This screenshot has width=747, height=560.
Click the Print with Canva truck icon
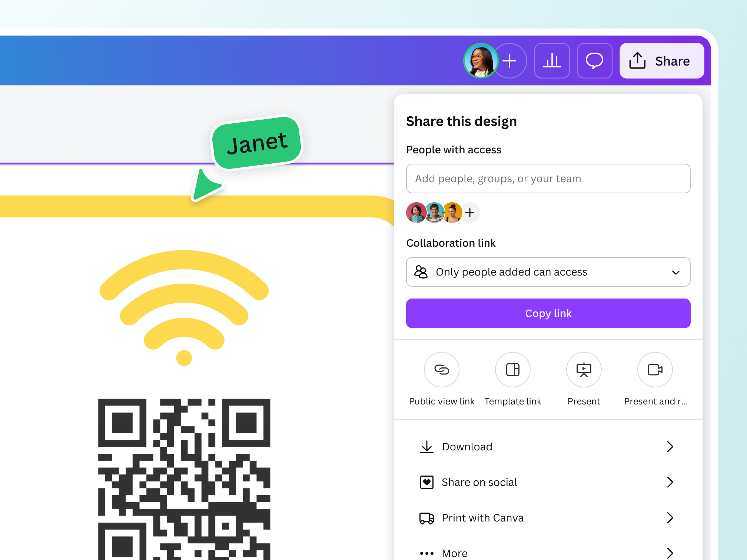[x=426, y=518]
